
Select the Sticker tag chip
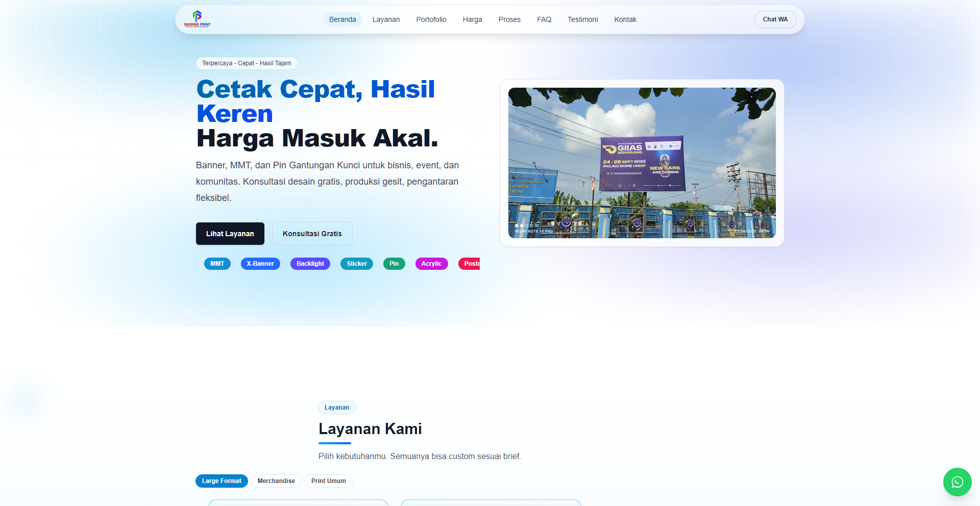[357, 264]
